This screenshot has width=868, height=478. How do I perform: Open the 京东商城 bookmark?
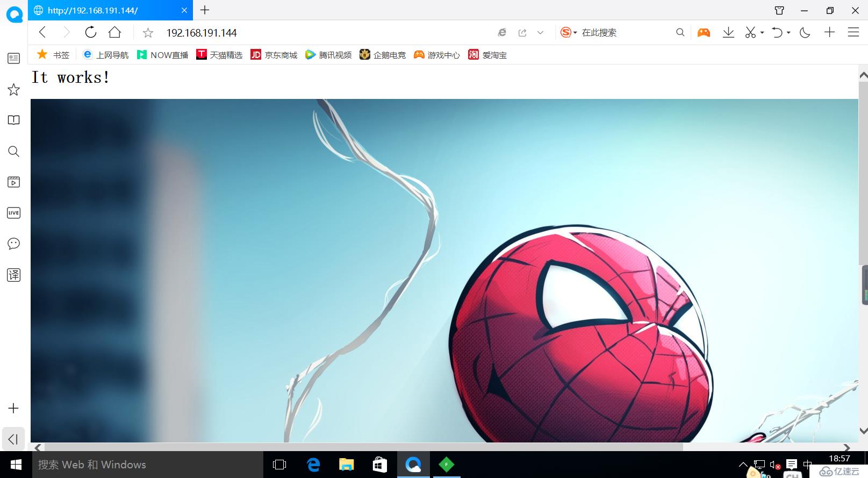pos(274,55)
